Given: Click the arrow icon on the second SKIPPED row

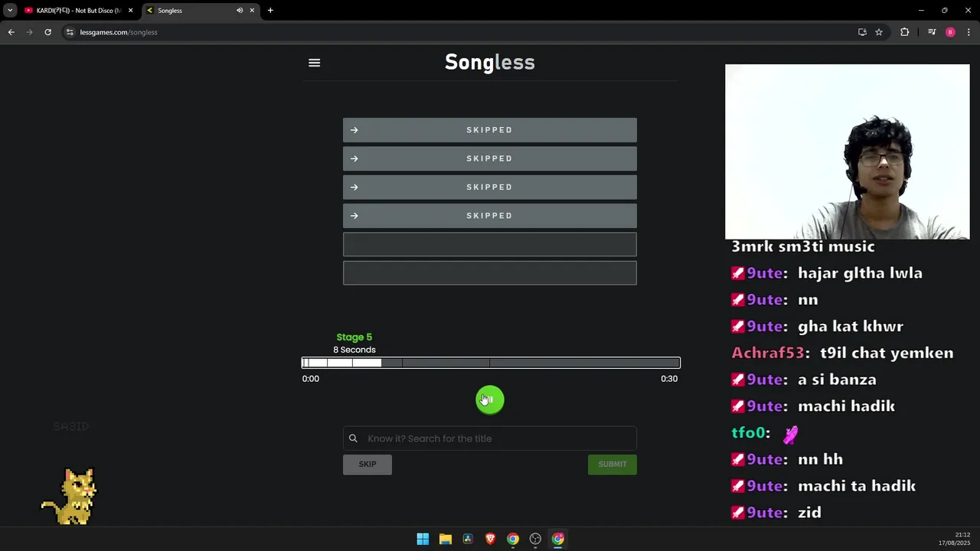Looking at the screenshot, I should (x=354, y=158).
